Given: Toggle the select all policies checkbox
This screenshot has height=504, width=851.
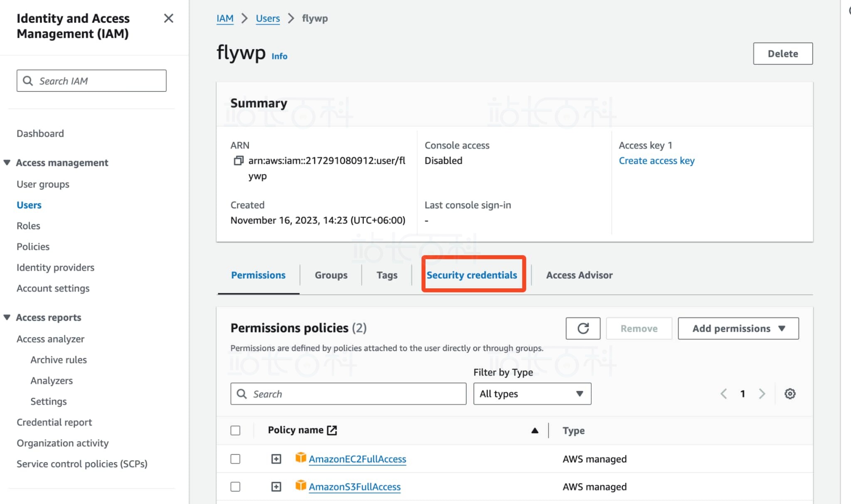Looking at the screenshot, I should [x=235, y=430].
